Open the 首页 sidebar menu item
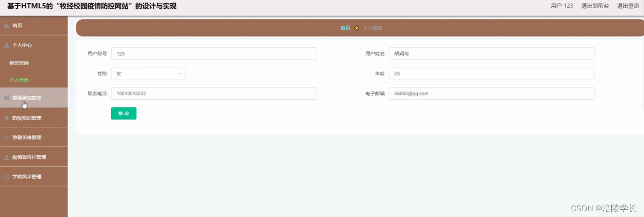 [34, 25]
